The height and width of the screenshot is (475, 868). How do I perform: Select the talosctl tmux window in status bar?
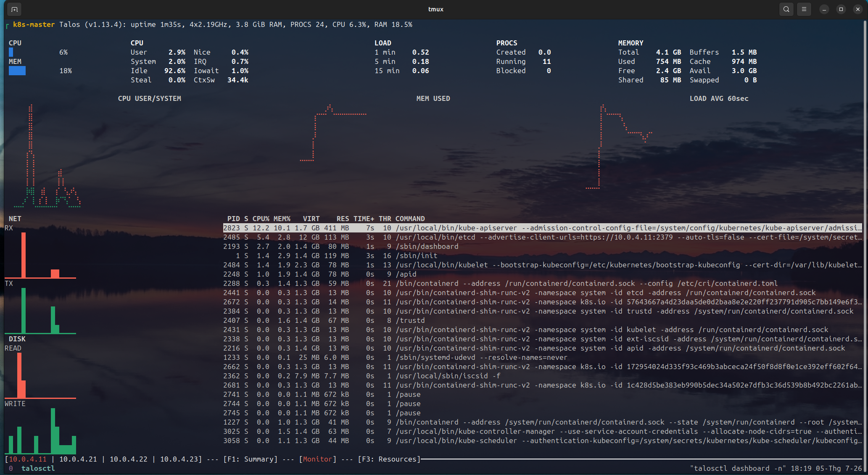point(38,468)
